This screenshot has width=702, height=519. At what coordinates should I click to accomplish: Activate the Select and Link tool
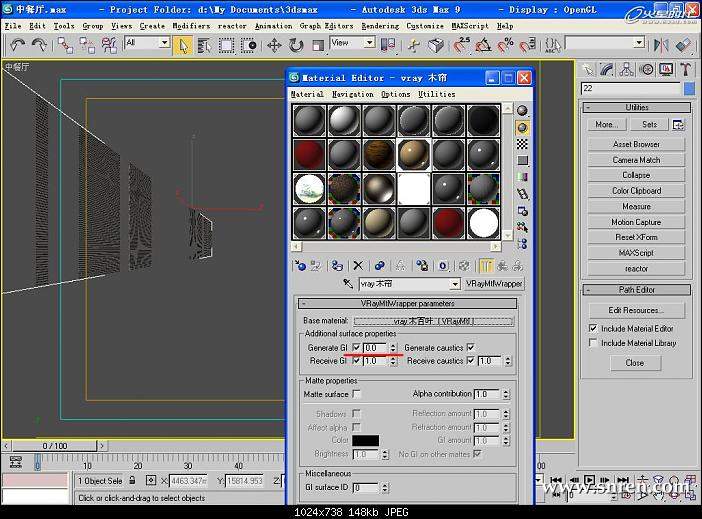pos(65,45)
